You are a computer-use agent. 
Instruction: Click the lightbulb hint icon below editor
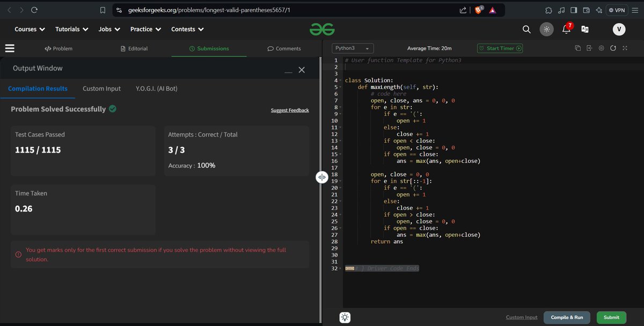tap(345, 317)
